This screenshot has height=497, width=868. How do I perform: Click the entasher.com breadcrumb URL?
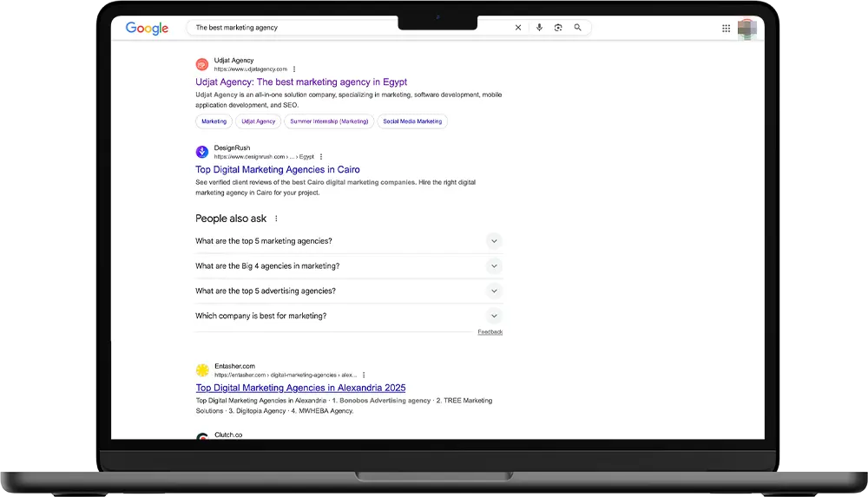coord(286,375)
